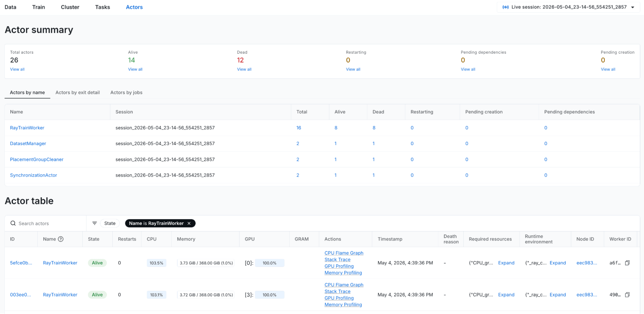Click SynchronizationActor total count 2
644x314 pixels.
coord(298,175)
